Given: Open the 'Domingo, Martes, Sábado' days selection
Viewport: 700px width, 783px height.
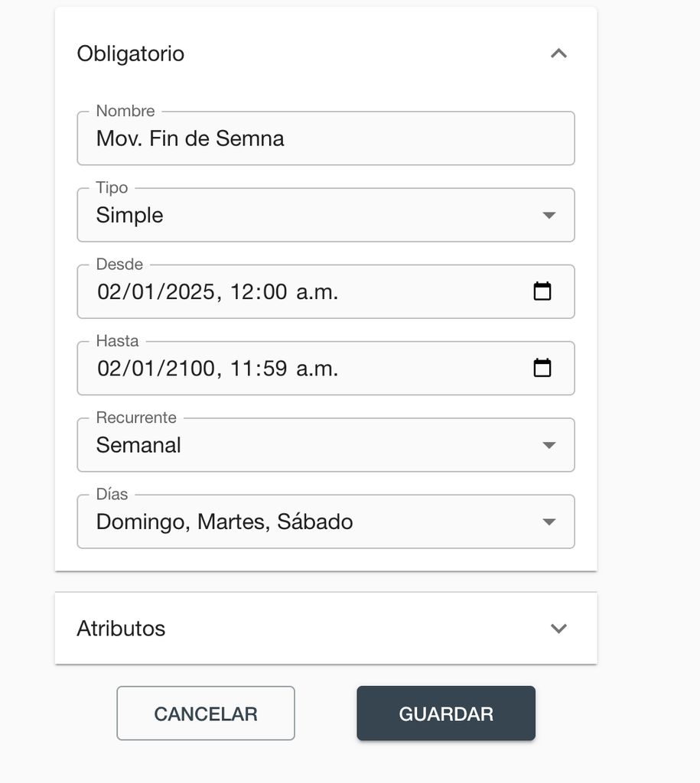Looking at the screenshot, I should [x=224, y=522].
